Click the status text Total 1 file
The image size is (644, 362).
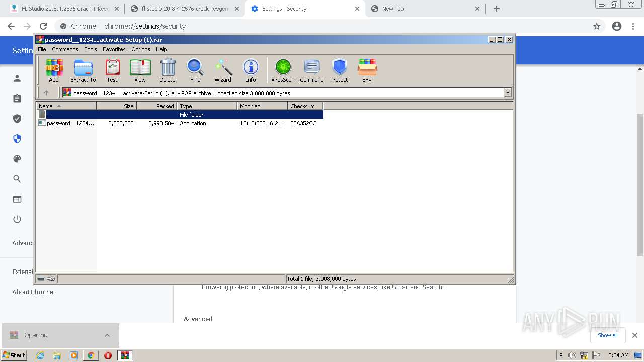[321, 279]
